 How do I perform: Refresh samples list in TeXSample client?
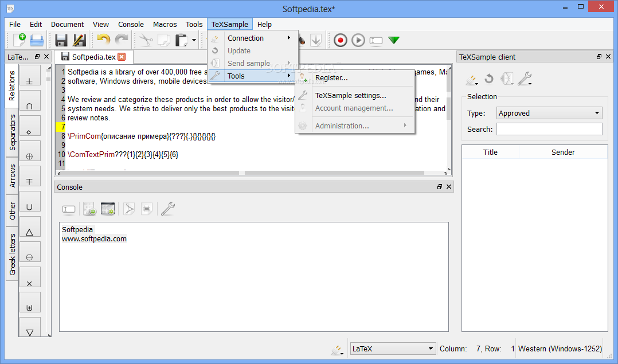click(489, 79)
